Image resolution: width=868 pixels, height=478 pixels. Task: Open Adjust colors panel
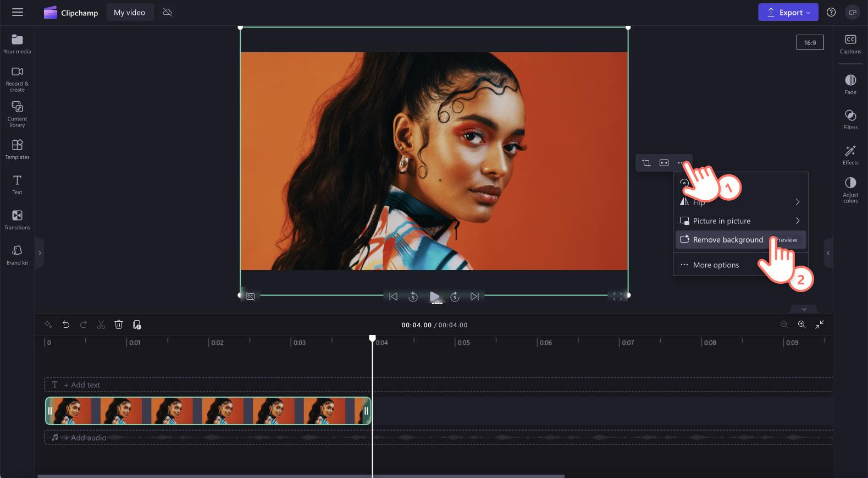[850, 190]
